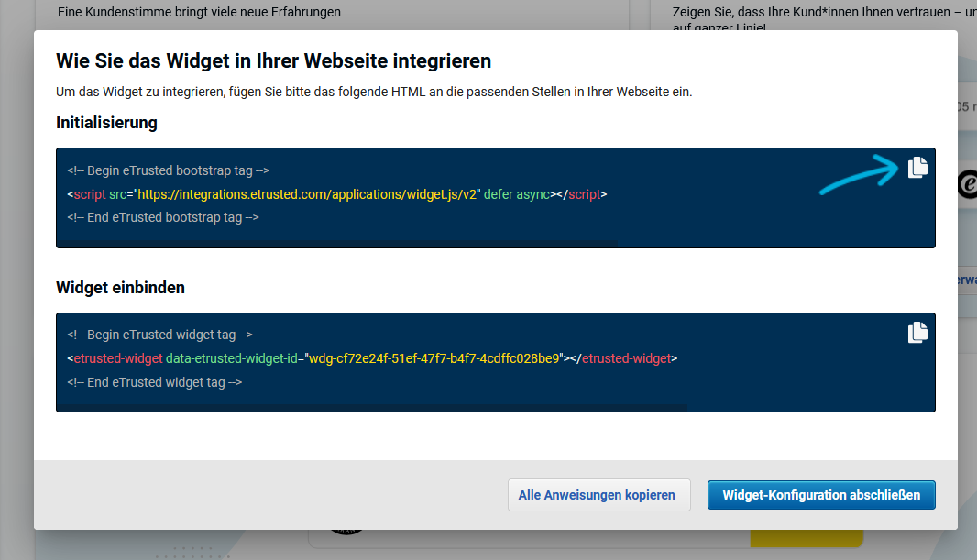Click the End eTrusted widget tag comment
This screenshot has height=560, width=977.
pos(155,382)
